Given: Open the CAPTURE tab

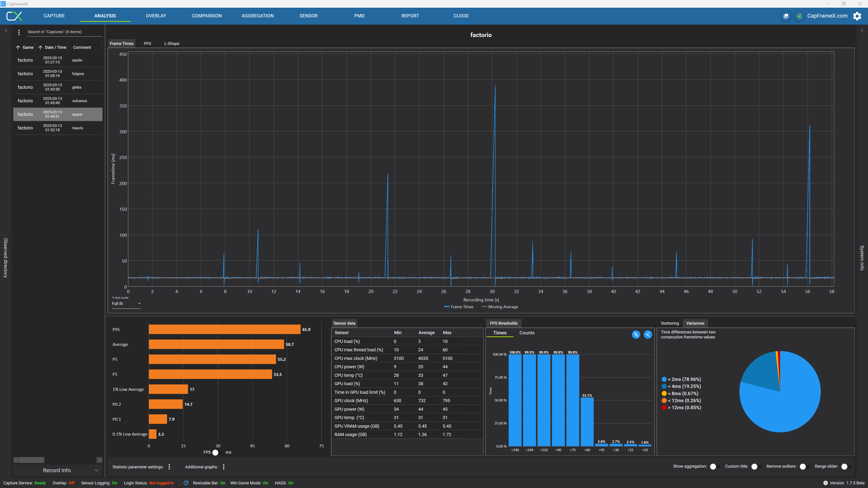Looking at the screenshot, I should [x=54, y=16].
